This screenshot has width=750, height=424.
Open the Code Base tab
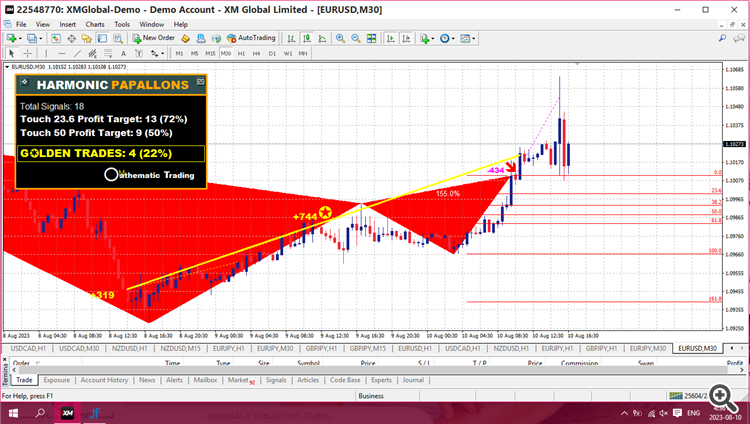345,380
